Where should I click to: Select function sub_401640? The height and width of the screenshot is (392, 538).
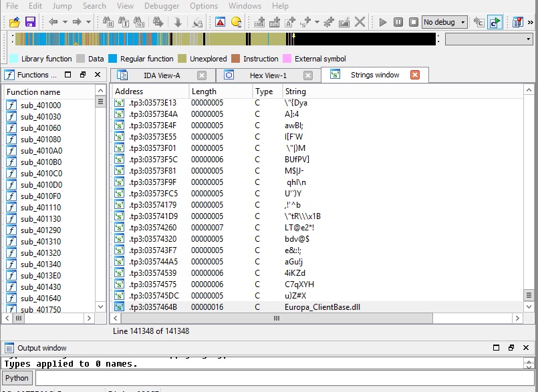coord(41,299)
